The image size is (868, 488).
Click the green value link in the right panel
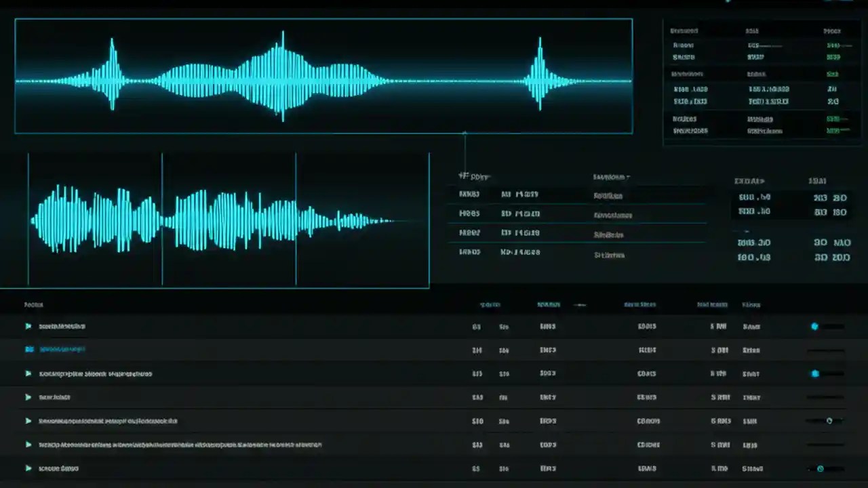(833, 75)
